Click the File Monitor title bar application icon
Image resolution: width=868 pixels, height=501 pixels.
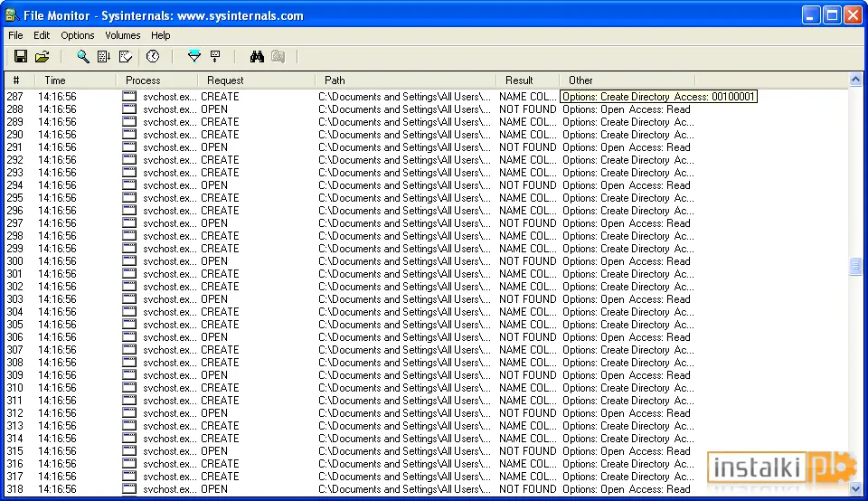click(x=12, y=15)
